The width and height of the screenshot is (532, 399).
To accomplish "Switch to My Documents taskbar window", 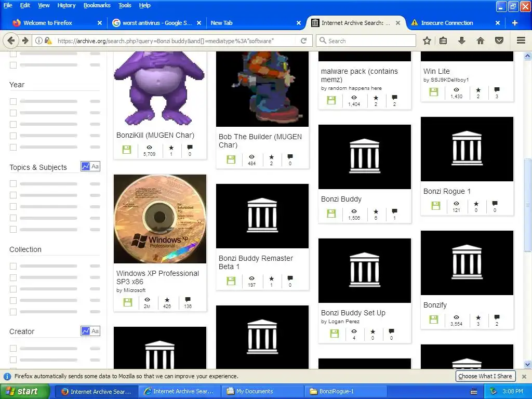I will tap(262, 391).
